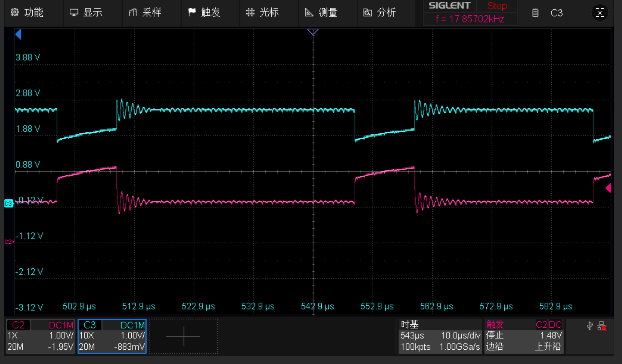Click the 10.0µs/div timebase value
The width and height of the screenshot is (622, 364).
[x=461, y=336]
